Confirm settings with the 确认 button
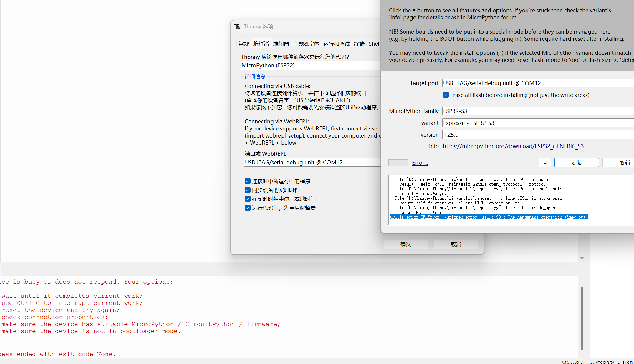This screenshot has width=634, height=364. (x=405, y=244)
